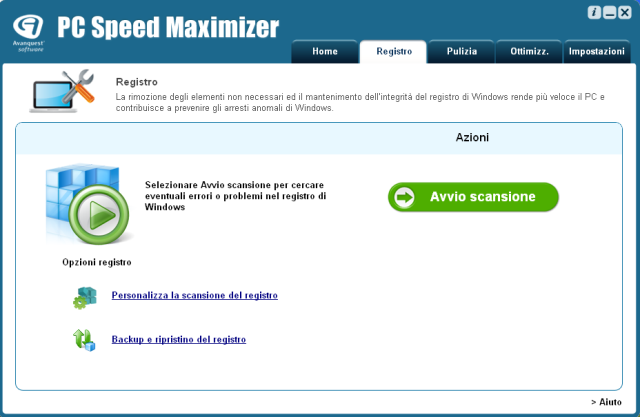Click the arrow icon on Avvio scansione

pos(405,197)
